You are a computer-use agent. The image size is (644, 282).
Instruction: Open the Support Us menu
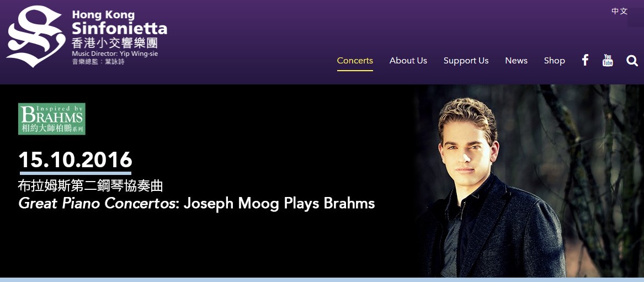[x=466, y=61]
